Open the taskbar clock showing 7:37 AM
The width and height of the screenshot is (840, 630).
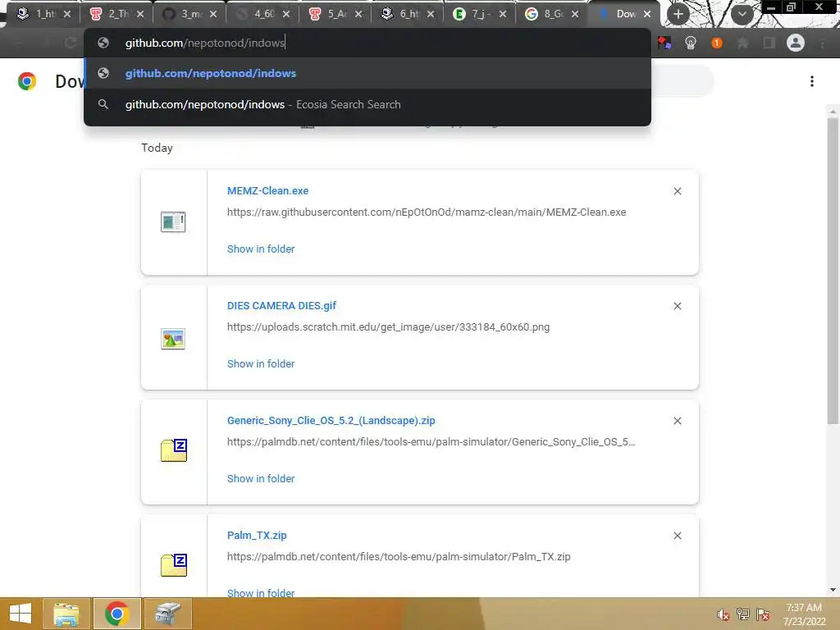point(804,614)
